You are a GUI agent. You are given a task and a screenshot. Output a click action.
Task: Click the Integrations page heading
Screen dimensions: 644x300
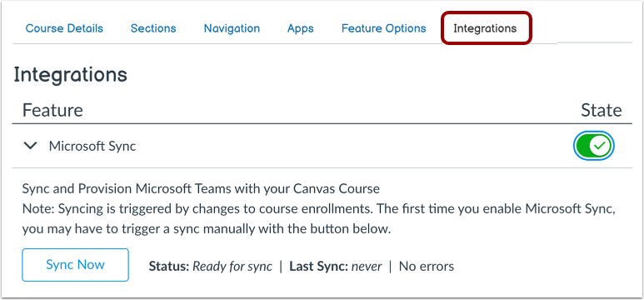pos(71,75)
